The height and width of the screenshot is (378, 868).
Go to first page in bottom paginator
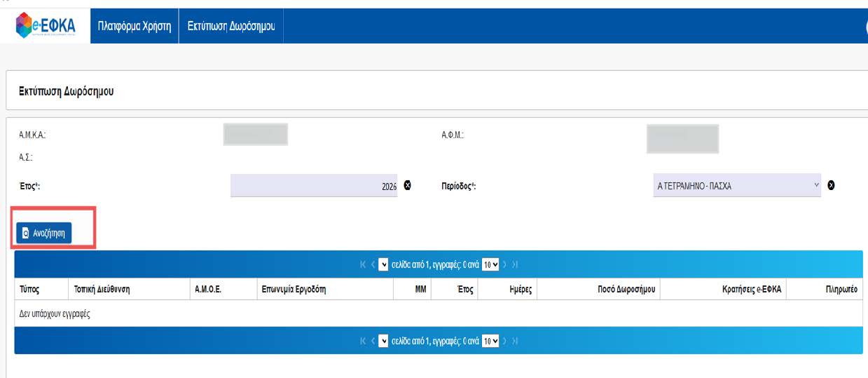click(x=363, y=341)
